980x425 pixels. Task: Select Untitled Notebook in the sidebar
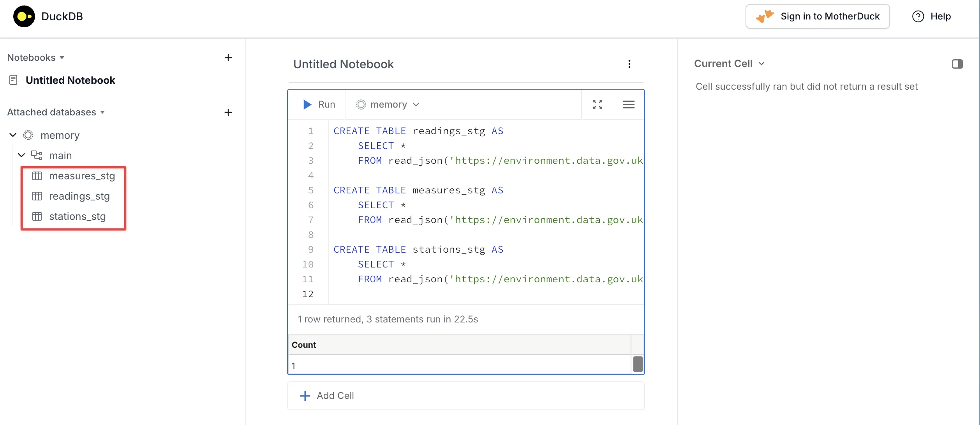[70, 80]
